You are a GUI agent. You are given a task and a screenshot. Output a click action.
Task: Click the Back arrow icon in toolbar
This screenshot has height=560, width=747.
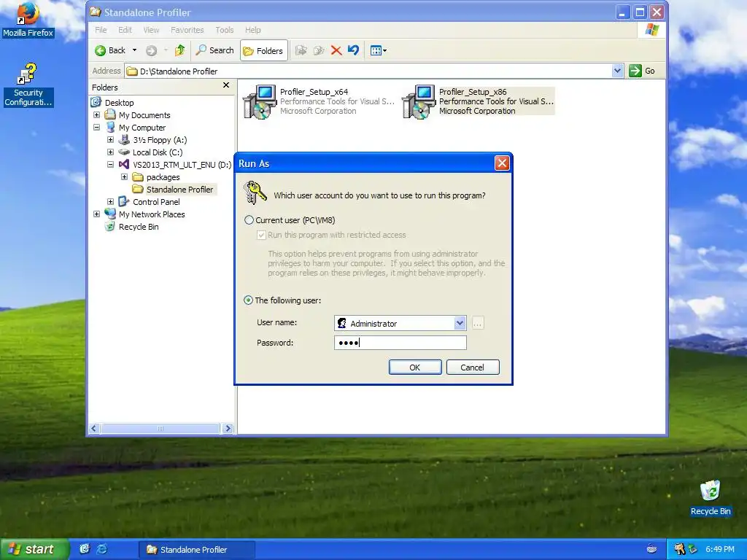coord(101,50)
